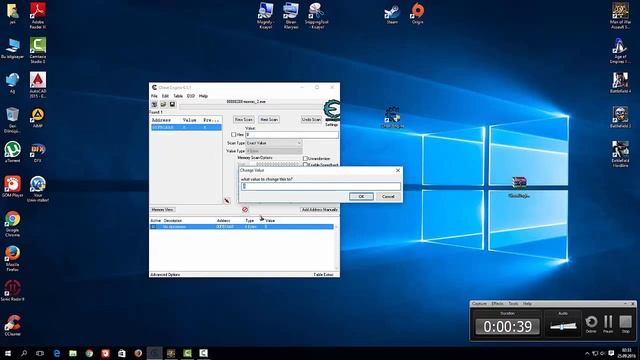Click Undo Scan button
Viewport: 640px width, 360px height.
tap(311, 119)
